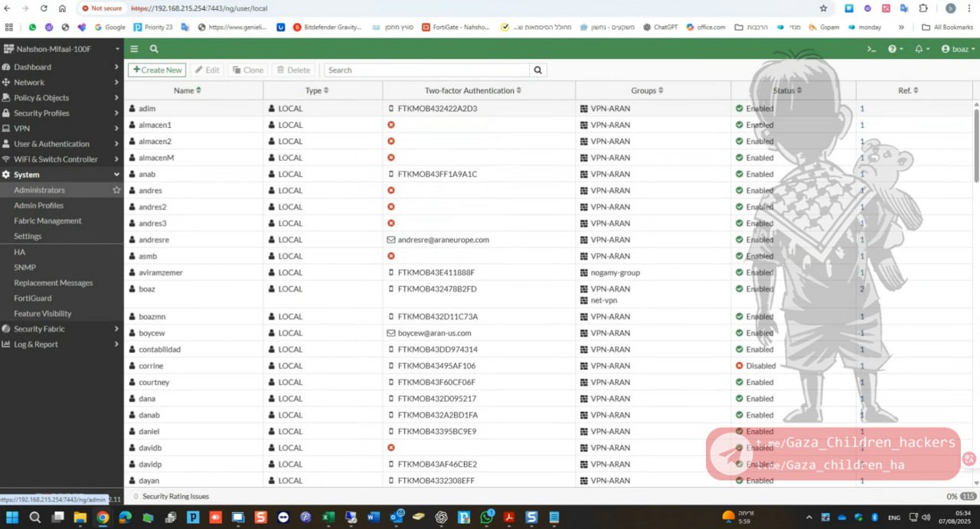Expand the Security Fabric section
The width and height of the screenshot is (980, 529).
(x=61, y=328)
